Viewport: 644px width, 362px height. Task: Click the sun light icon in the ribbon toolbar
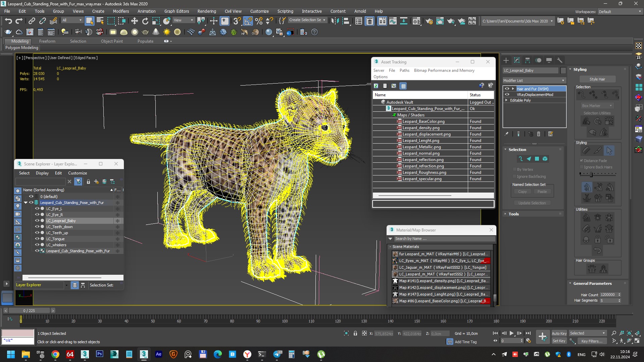[x=166, y=32]
